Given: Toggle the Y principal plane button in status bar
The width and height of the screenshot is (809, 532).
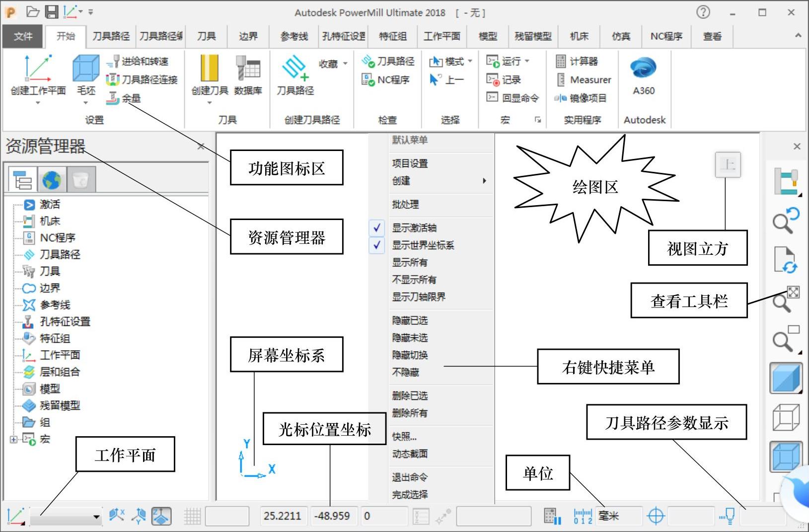Looking at the screenshot, I should (x=139, y=516).
